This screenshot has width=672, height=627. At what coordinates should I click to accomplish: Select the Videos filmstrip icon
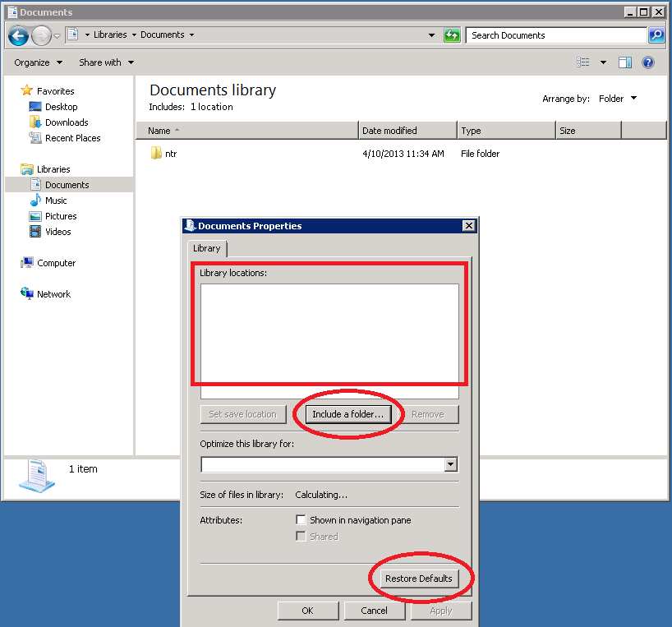(x=35, y=232)
